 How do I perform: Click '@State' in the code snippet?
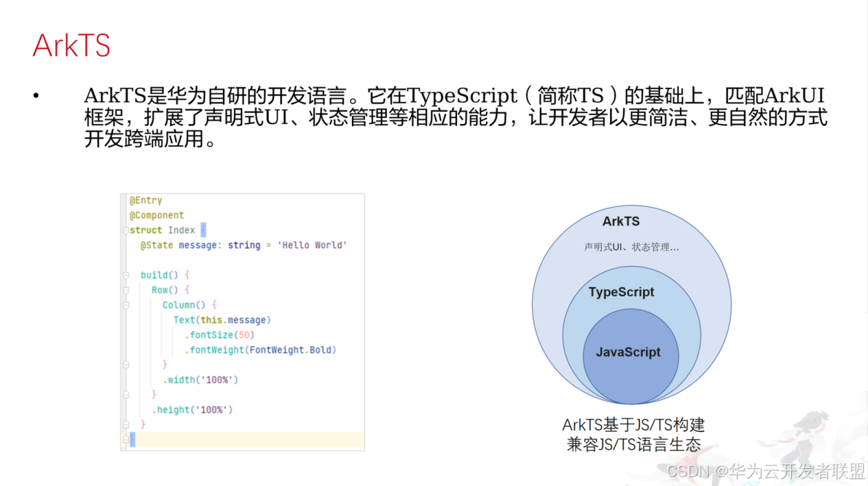click(x=157, y=245)
